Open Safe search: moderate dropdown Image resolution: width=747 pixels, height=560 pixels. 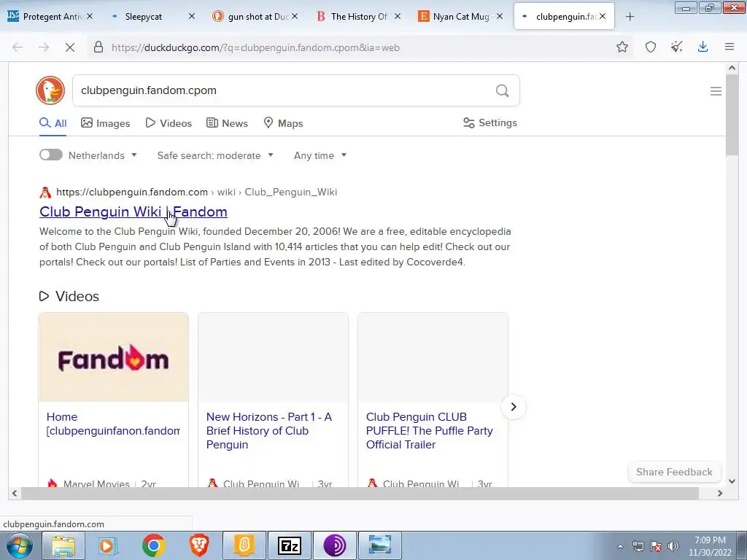click(x=215, y=155)
